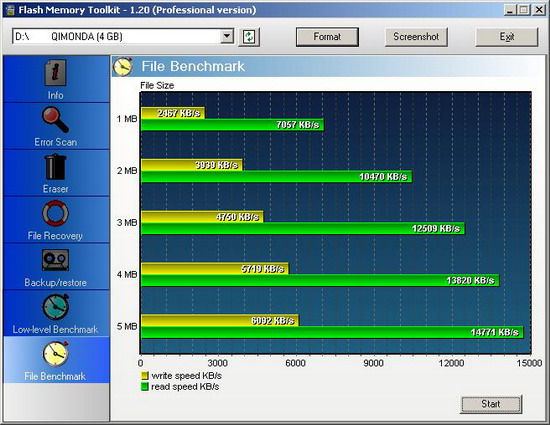Click the green read speed legend swatch
Screen dimensions: 550x425
[145, 386]
